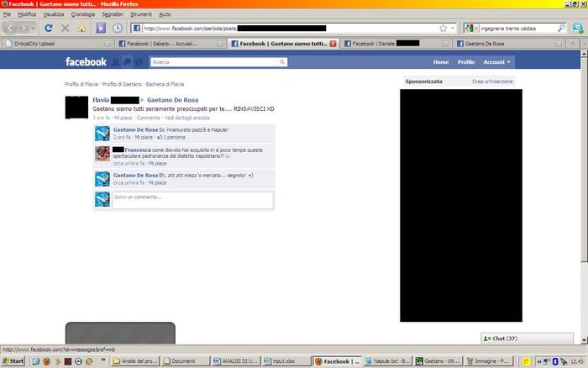Screen dimensions: 588x368
Task: Click the search field containing 'ingegneria trento caldaia'
Action: [518, 29]
